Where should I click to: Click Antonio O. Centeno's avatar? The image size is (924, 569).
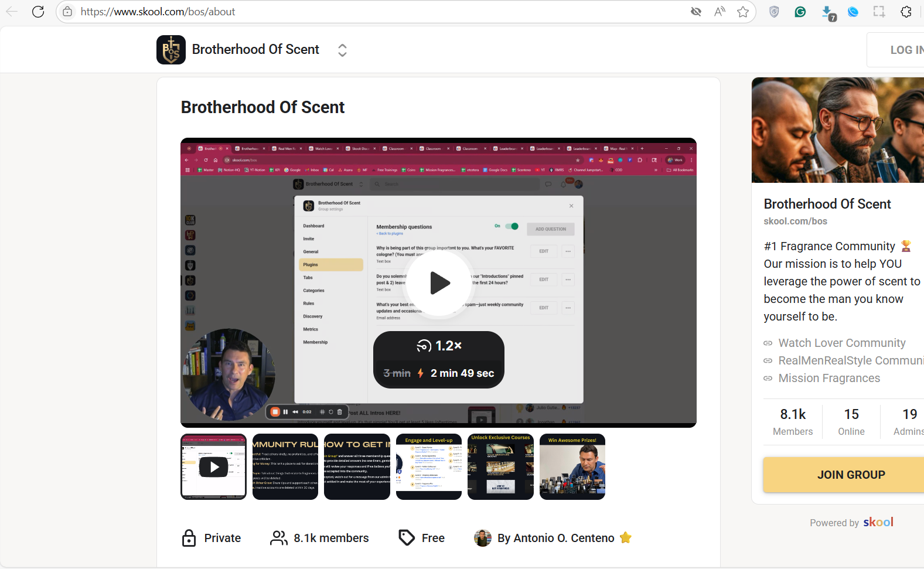click(x=483, y=538)
